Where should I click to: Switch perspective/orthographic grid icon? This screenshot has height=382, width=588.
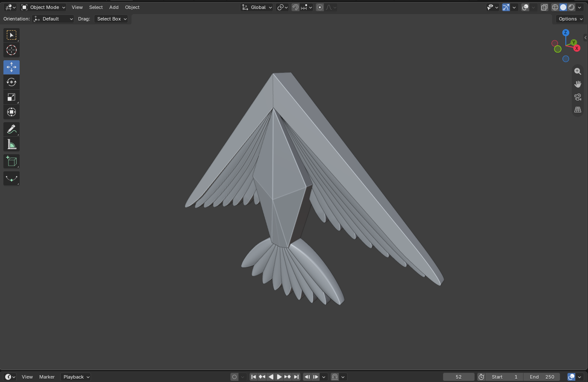click(x=578, y=110)
